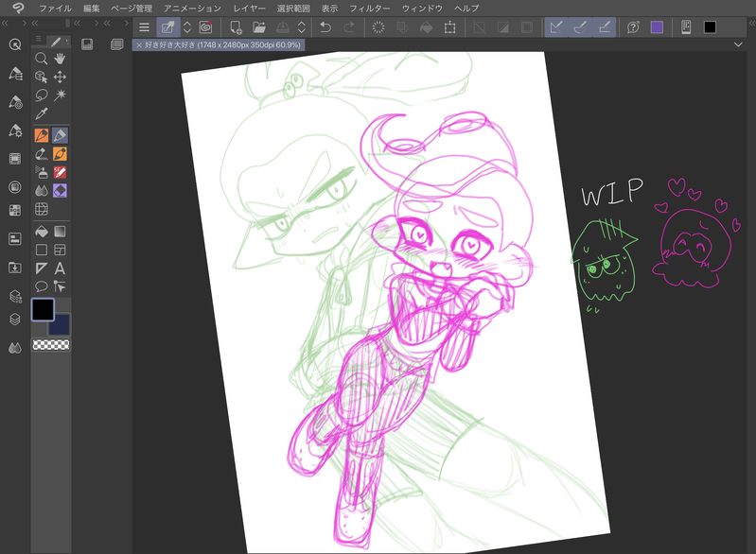
Task: Select the transparent checkered color swatch
Action: coord(51,344)
